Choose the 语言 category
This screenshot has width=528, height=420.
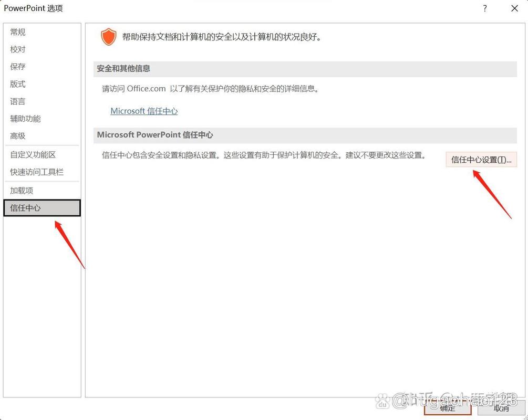tap(42, 101)
